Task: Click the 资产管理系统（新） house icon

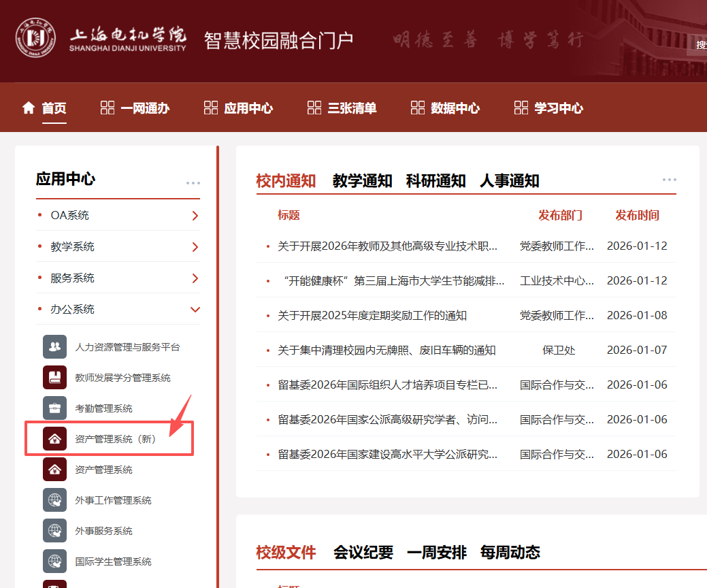Action: [54, 439]
